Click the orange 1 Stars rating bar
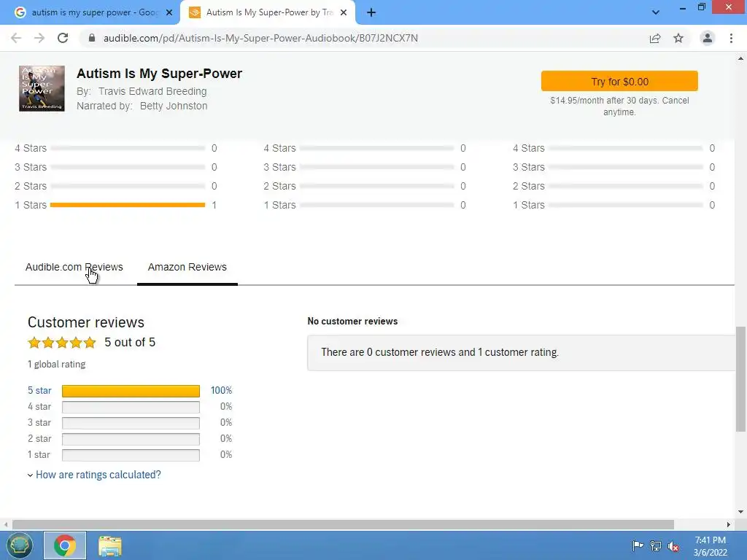The height and width of the screenshot is (560, 747). click(128, 205)
